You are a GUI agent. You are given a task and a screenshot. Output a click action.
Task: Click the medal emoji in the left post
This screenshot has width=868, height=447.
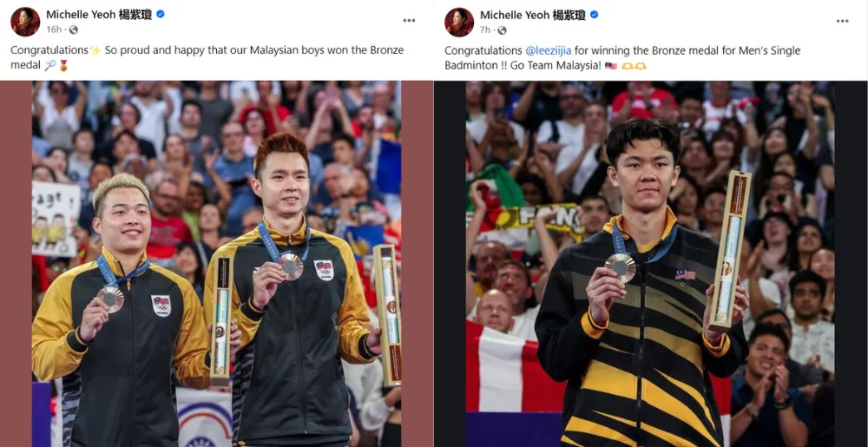(x=63, y=65)
